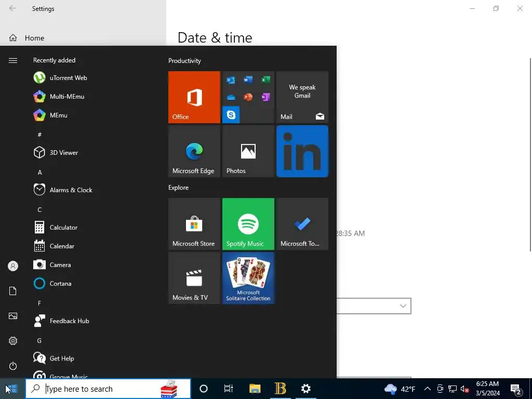The image size is (532, 399).
Task: Launch Microsoft Edge tile
Action: coord(194,151)
